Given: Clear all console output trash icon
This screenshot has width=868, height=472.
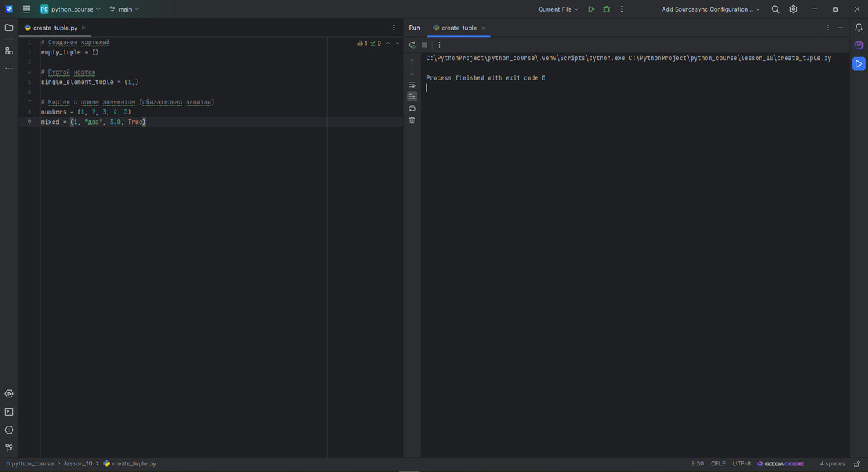Looking at the screenshot, I should click(412, 120).
